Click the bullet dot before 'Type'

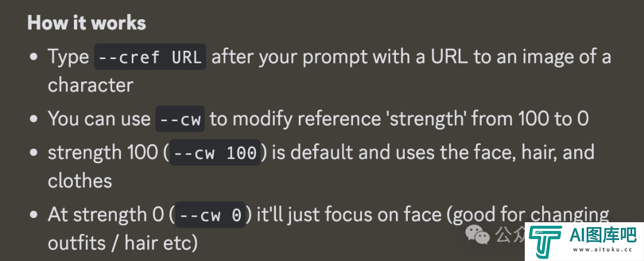(33, 57)
